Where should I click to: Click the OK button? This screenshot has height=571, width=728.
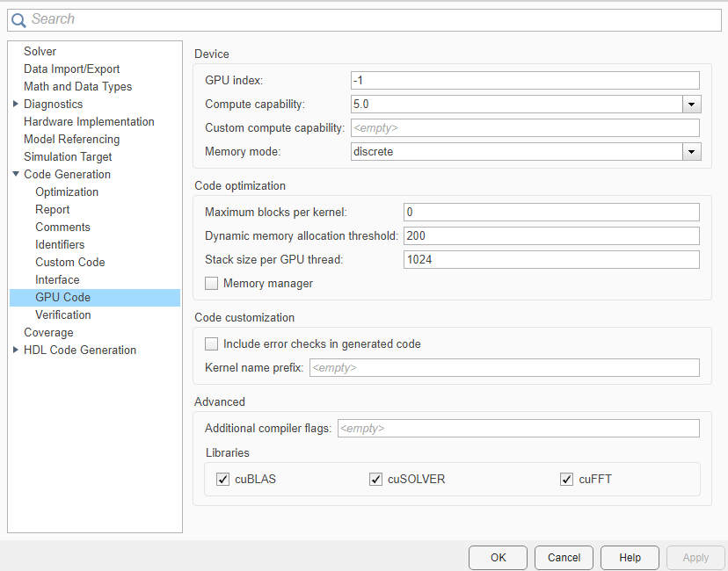498,558
